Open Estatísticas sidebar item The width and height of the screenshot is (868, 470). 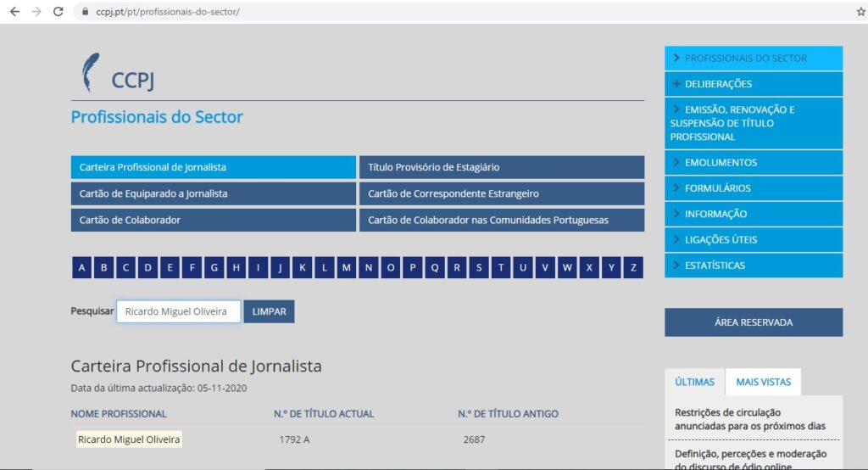pyautogui.click(x=754, y=266)
